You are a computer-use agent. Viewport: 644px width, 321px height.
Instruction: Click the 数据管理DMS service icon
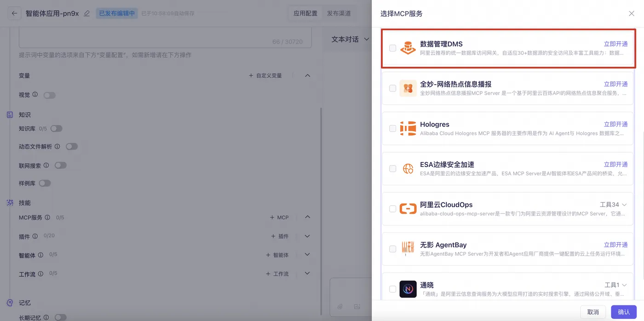pyautogui.click(x=408, y=48)
